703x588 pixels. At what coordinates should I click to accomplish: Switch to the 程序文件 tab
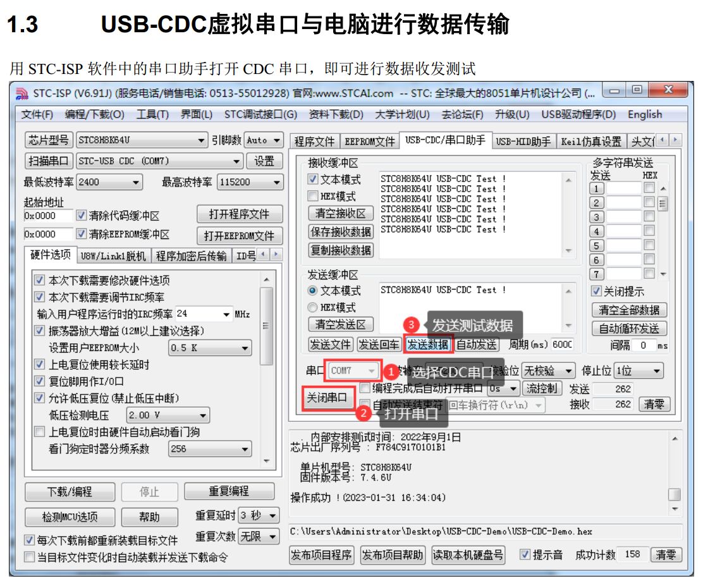pos(315,142)
